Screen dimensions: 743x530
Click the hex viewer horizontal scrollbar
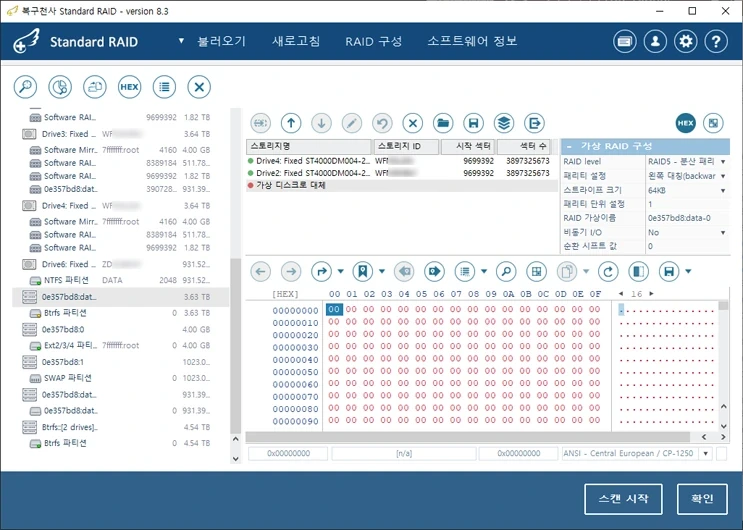468,437
